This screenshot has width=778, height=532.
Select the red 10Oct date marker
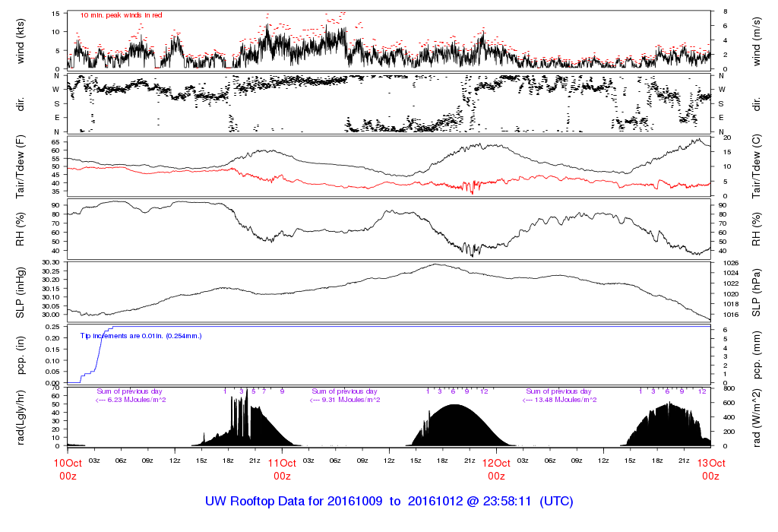click(x=68, y=463)
